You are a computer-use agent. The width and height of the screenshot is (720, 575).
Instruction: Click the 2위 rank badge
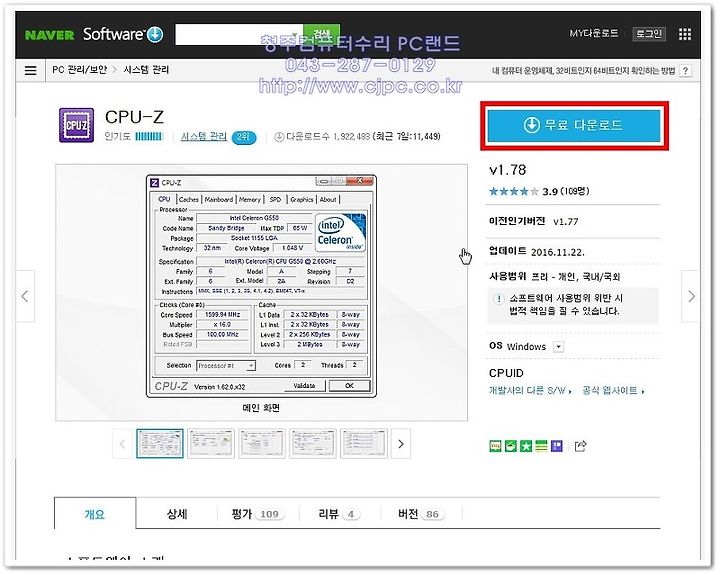pyautogui.click(x=244, y=137)
